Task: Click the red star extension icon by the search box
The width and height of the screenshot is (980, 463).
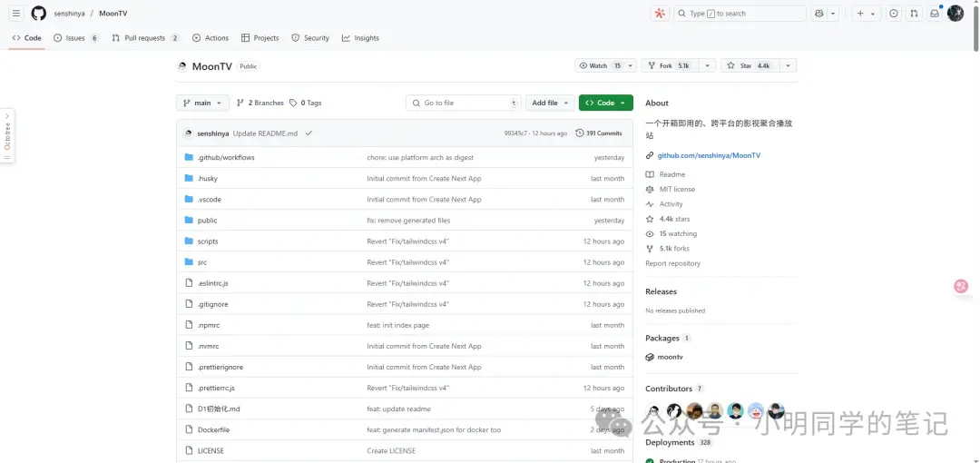Action: coord(660,13)
